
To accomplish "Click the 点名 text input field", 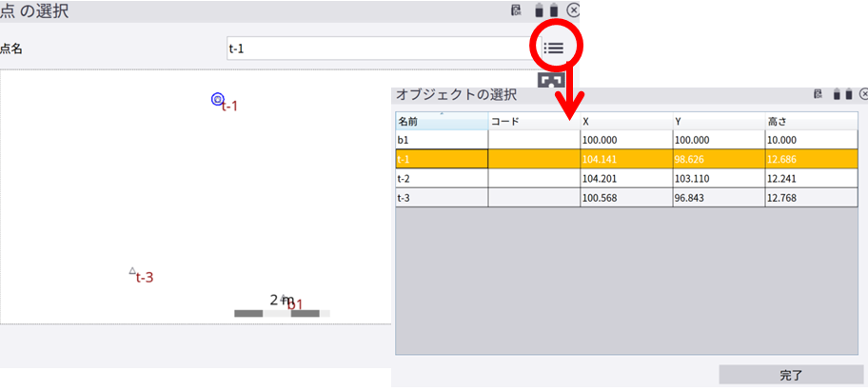I will tap(377, 49).
